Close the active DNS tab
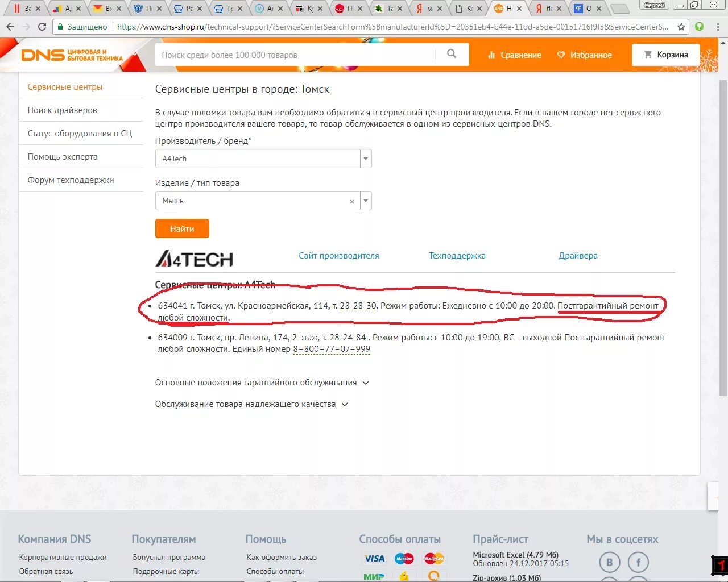The height and width of the screenshot is (582, 728). click(x=519, y=9)
